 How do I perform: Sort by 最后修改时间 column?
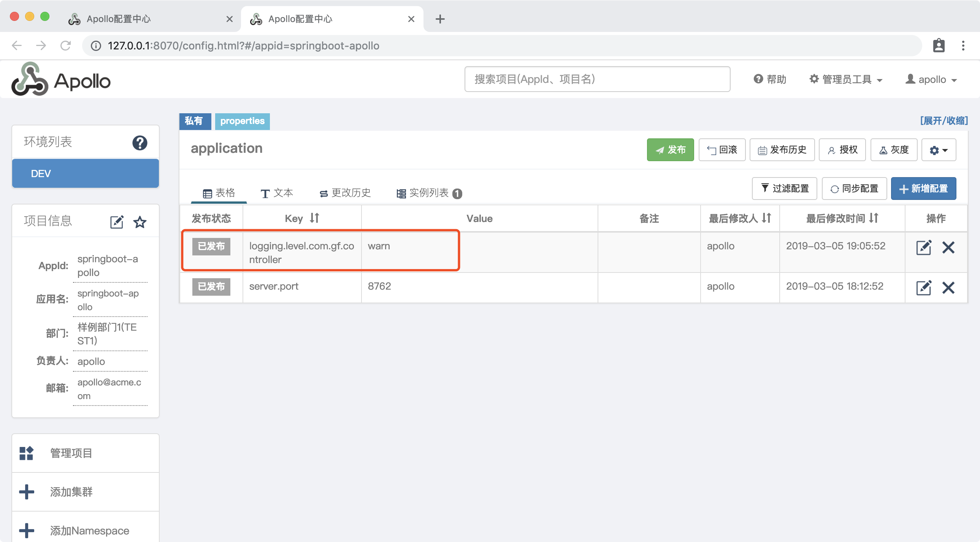[x=874, y=218]
